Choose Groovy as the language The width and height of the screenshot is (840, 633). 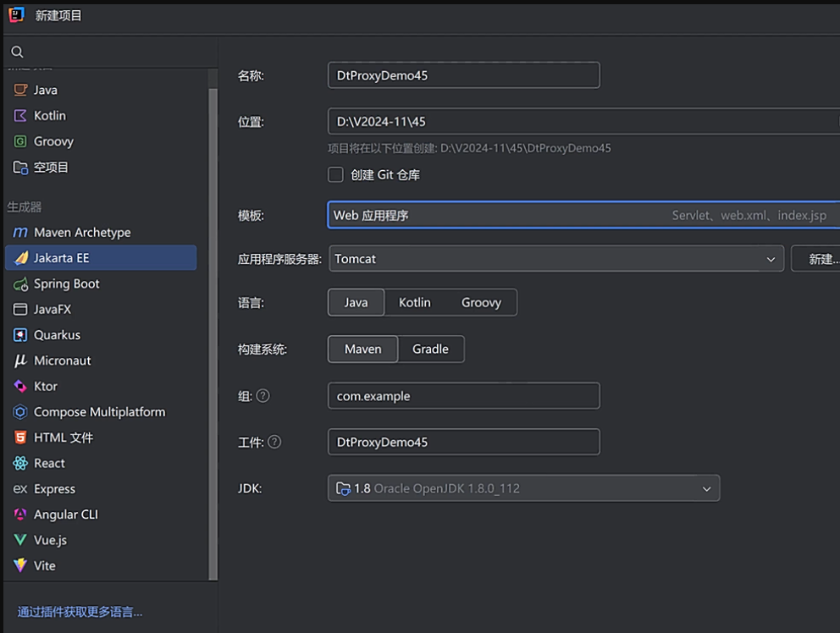pyautogui.click(x=481, y=303)
